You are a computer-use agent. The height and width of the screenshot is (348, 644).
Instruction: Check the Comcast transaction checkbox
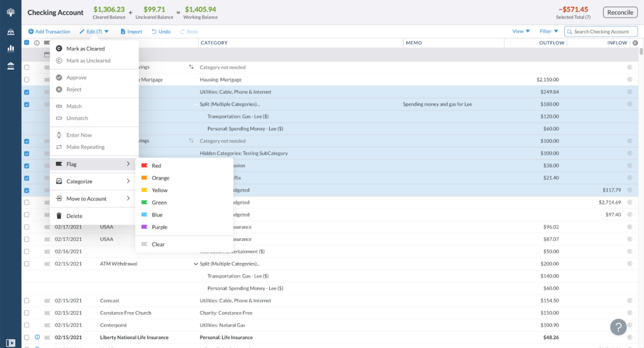26,301
